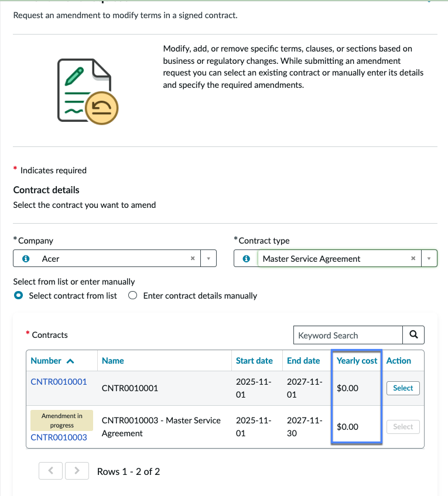The height and width of the screenshot is (496, 448).
Task: Click the amendment document illustration
Action: (88, 91)
